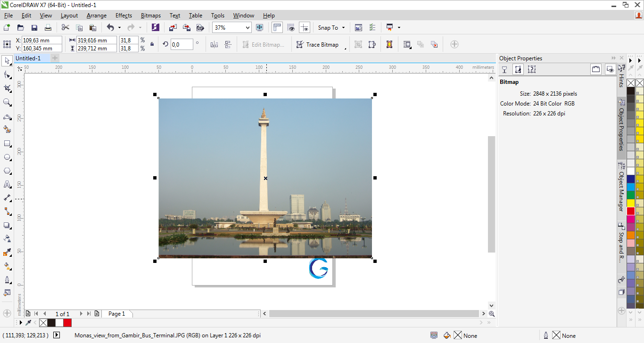Click the X position input field
Image resolution: width=644 pixels, height=343 pixels.
(x=42, y=41)
